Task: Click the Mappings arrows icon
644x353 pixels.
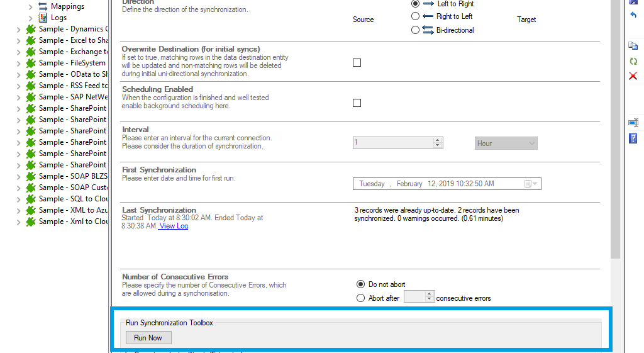Action: point(43,6)
